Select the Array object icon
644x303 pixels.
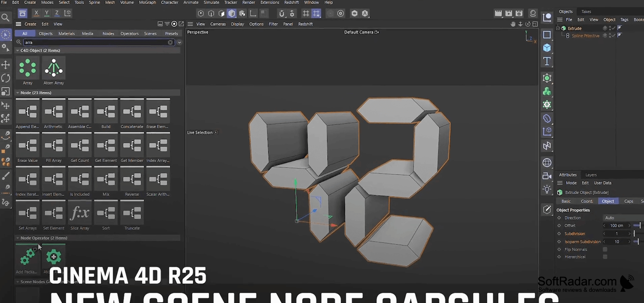(x=27, y=68)
